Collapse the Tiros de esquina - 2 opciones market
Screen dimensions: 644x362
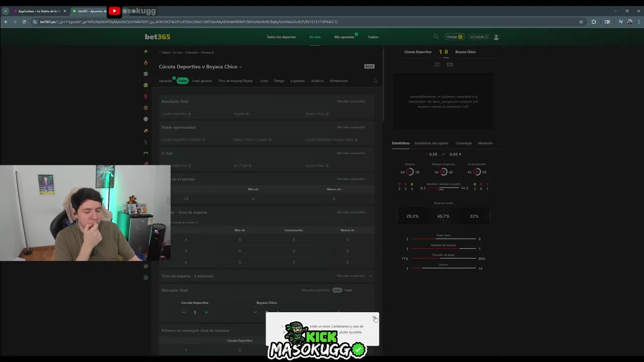(370, 276)
